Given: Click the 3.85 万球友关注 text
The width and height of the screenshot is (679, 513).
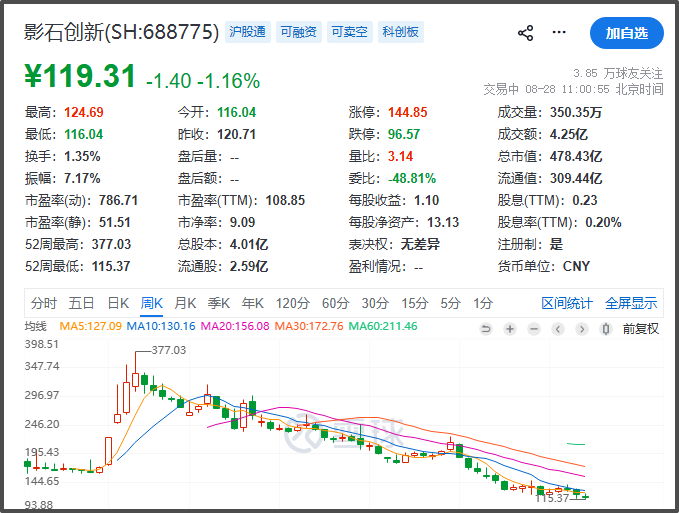Looking at the screenshot, I should coord(618,73).
